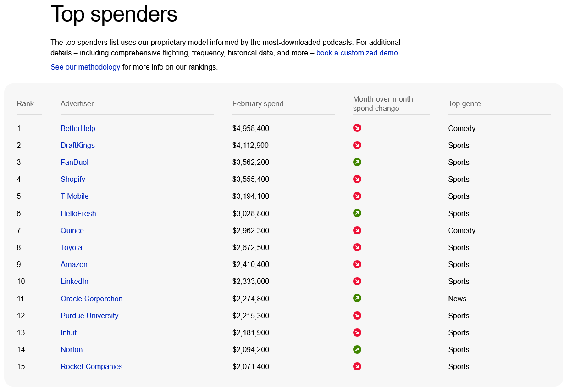
Task: Click the February spend column header
Action: pyautogui.click(x=258, y=103)
